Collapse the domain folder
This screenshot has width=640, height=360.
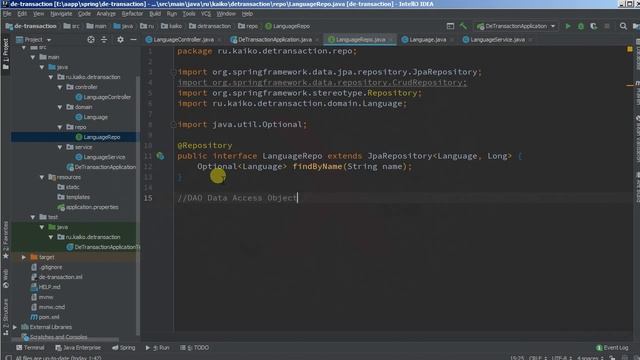60,107
